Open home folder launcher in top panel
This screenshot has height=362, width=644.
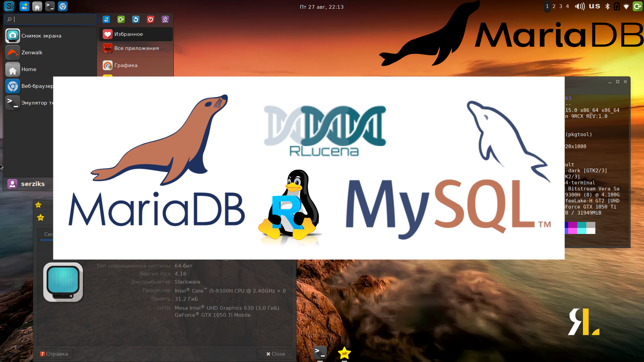click(37, 6)
